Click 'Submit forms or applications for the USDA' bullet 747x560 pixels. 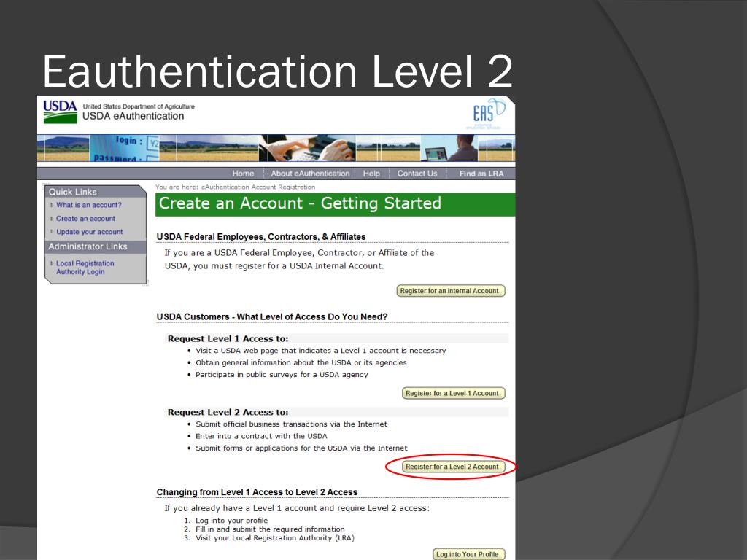(x=301, y=448)
